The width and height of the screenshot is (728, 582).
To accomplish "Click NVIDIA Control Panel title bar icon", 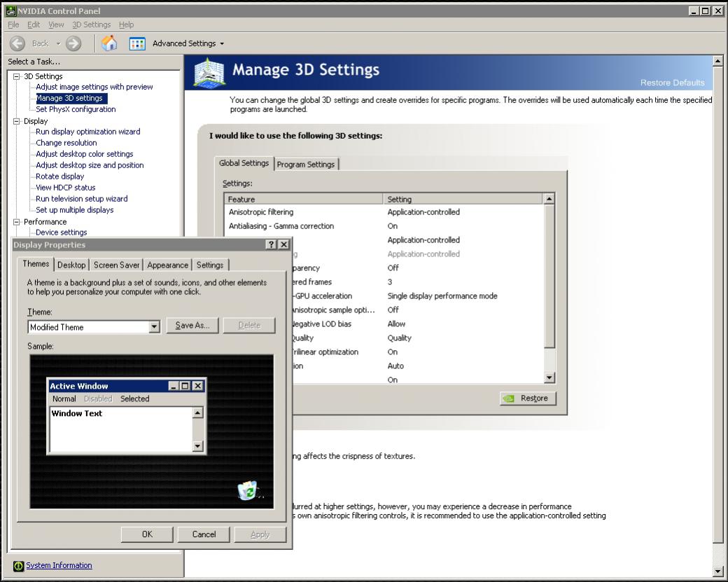I will pyautogui.click(x=10, y=11).
